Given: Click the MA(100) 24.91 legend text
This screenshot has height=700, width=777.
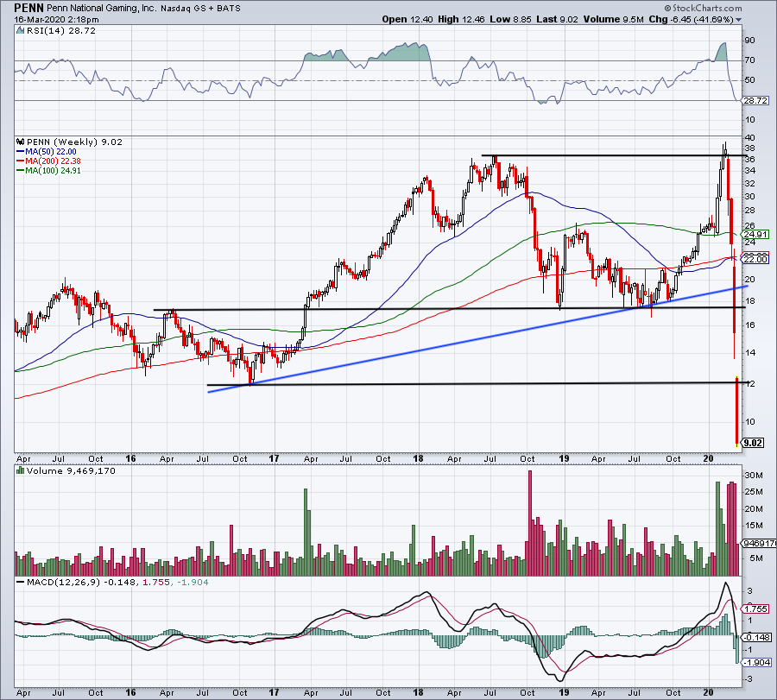Looking at the screenshot, I should click(53, 170).
